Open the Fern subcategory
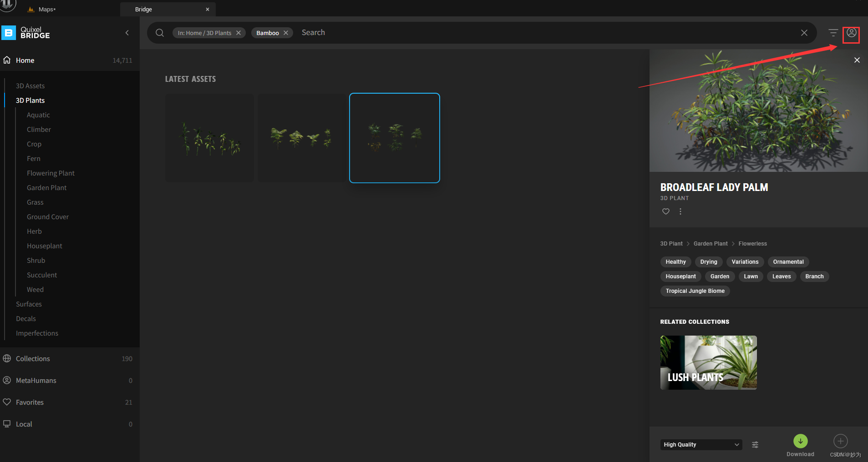Screen dimensions: 868x462 [34, 159]
